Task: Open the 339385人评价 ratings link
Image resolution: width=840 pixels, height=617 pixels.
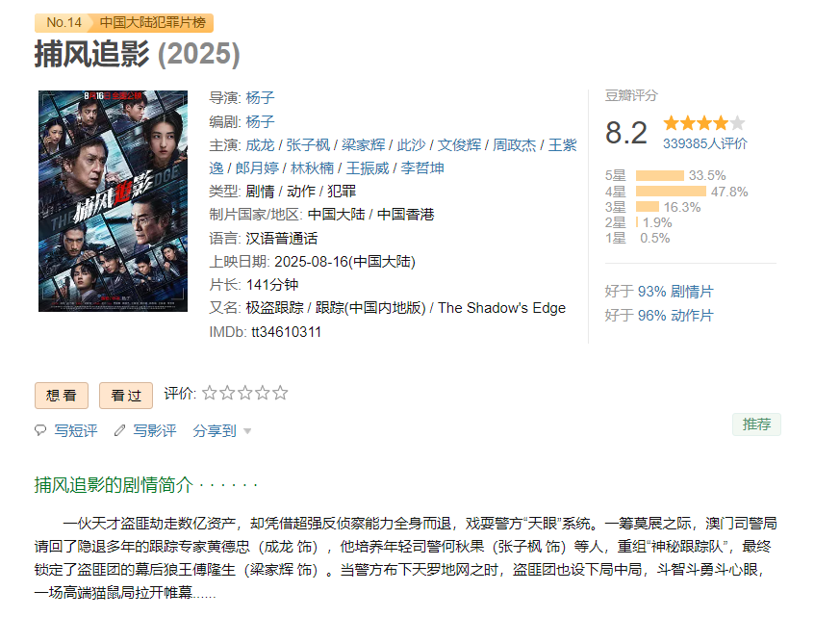Action: [x=704, y=143]
